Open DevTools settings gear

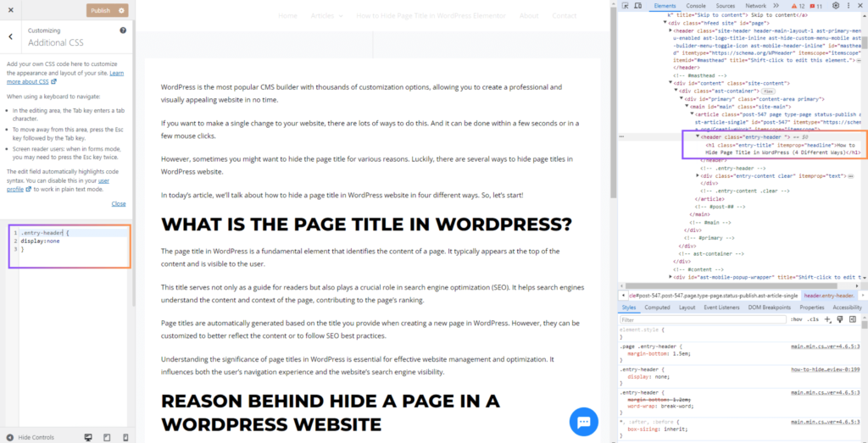click(x=836, y=6)
